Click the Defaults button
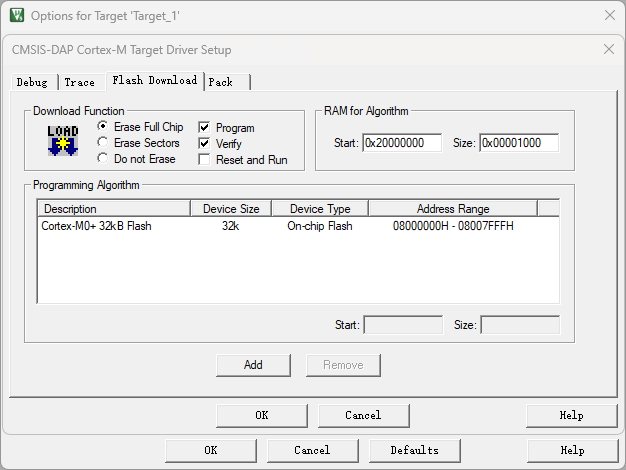 [415, 450]
